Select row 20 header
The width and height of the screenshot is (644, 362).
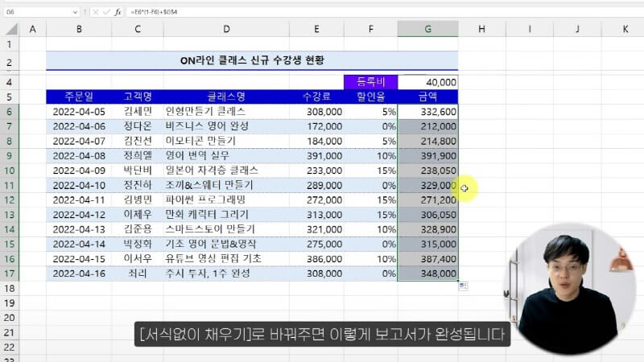(x=10, y=318)
